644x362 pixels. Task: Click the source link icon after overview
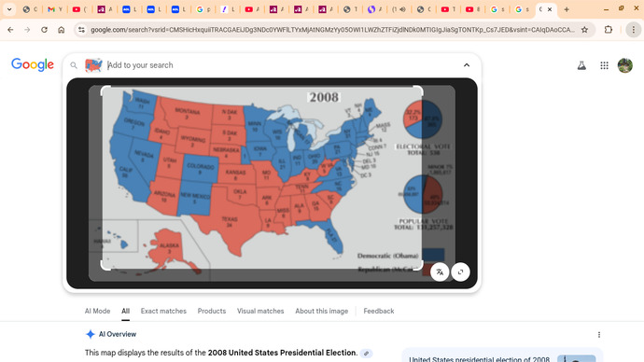click(366, 353)
